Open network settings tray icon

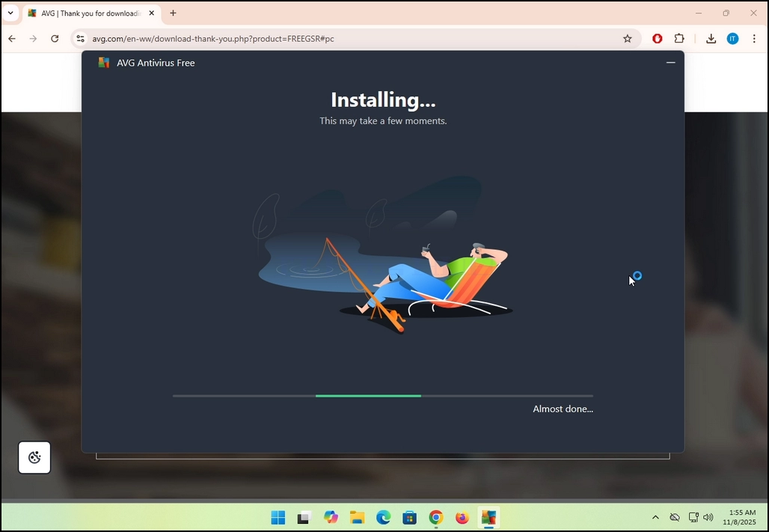tap(693, 517)
